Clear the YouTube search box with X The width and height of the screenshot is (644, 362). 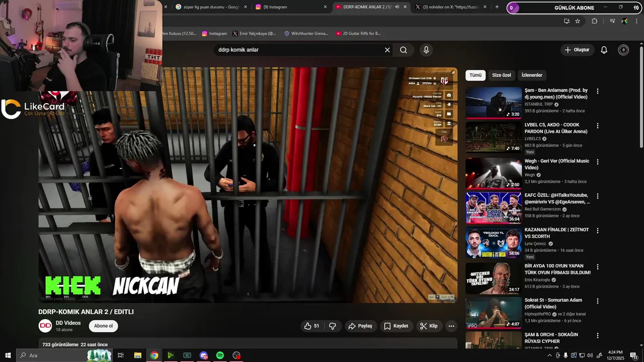pyautogui.click(x=387, y=50)
